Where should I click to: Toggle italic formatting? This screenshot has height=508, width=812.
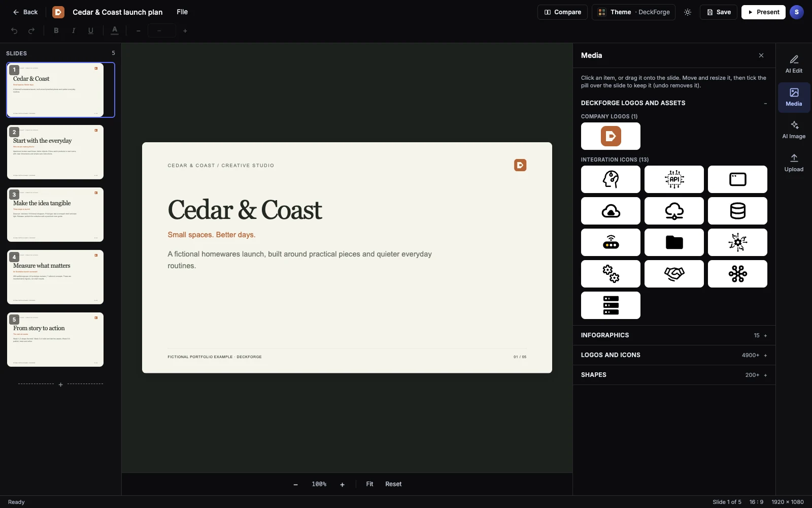tap(74, 31)
